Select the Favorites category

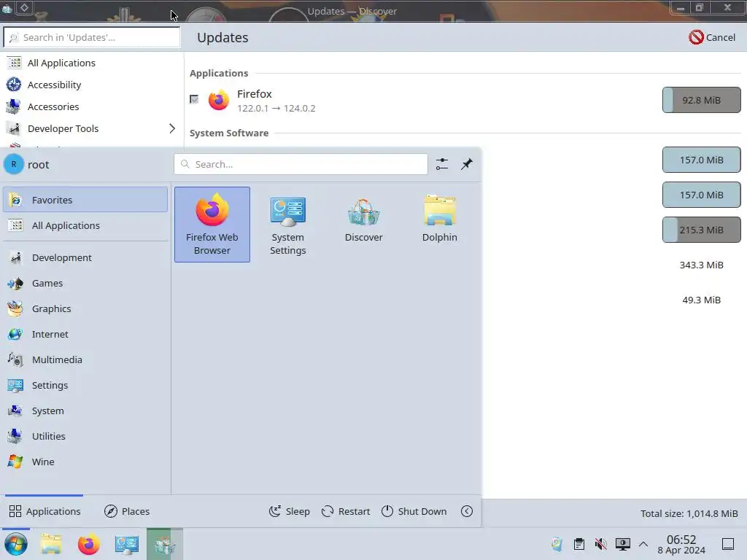tap(85, 200)
